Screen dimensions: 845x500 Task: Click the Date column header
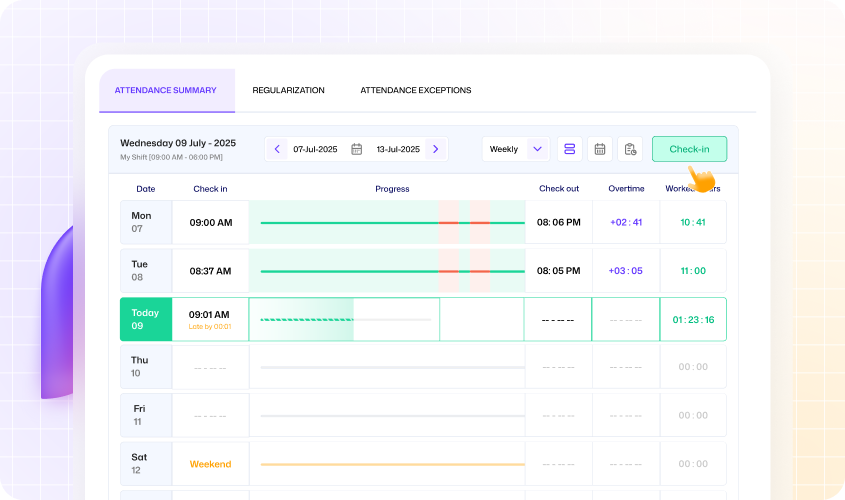(x=146, y=189)
